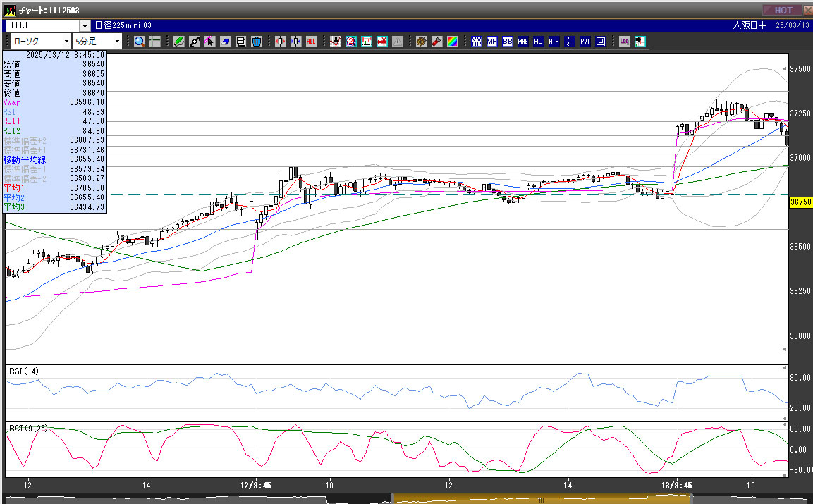Click the 大阪日中 session label
813x504 pixels.
750,25
